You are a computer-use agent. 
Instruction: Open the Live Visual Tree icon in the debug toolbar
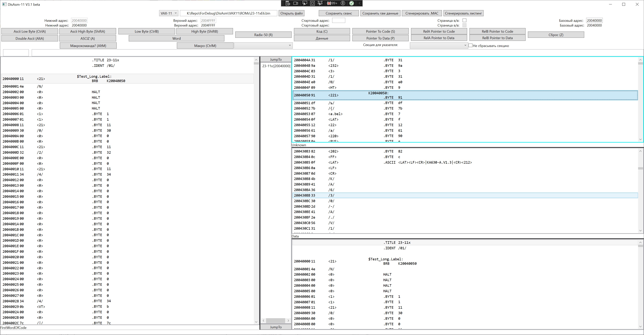(288, 3)
